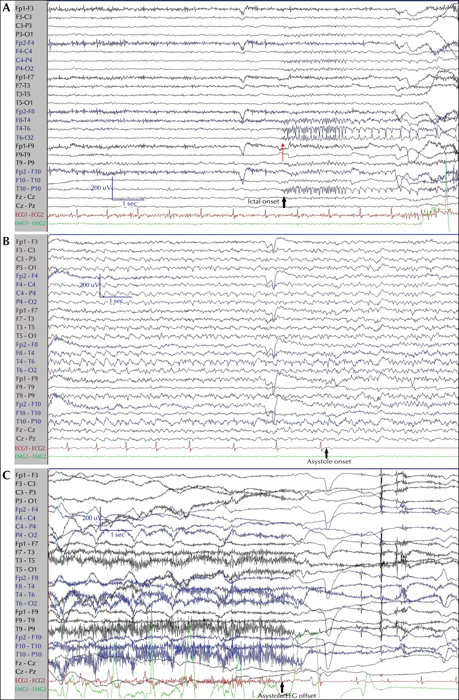Click the Ictal onset text annotation
The width and height of the screenshot is (459, 700).
tap(263, 202)
